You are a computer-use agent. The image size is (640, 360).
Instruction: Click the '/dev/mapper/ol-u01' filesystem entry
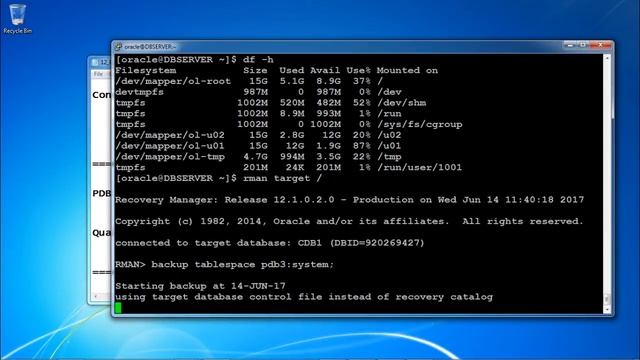(170, 146)
